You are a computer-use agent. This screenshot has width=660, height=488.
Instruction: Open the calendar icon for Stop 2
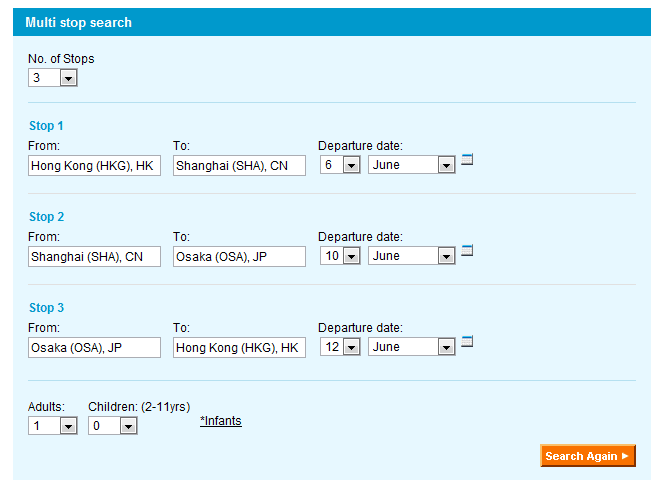(467, 250)
